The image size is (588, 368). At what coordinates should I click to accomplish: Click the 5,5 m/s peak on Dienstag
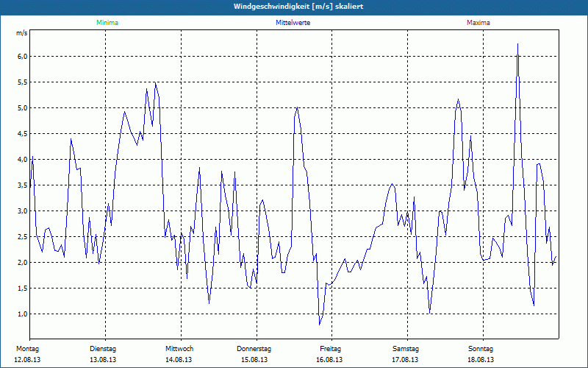pyautogui.click(x=155, y=82)
